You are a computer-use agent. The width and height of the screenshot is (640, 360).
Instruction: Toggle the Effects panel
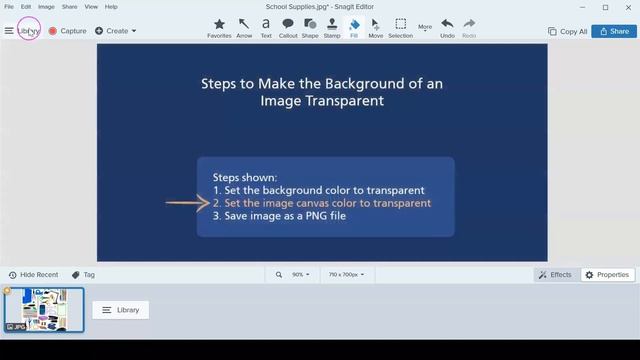point(556,275)
